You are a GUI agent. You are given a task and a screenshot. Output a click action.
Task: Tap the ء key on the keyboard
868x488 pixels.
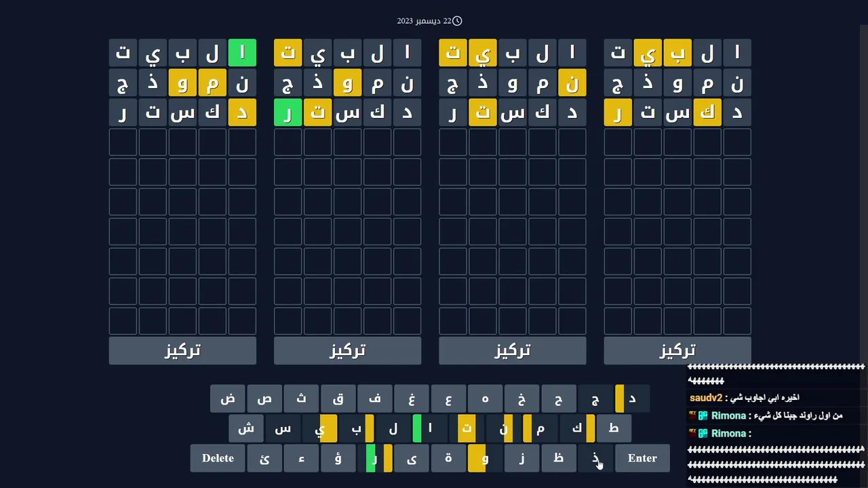tap(301, 458)
